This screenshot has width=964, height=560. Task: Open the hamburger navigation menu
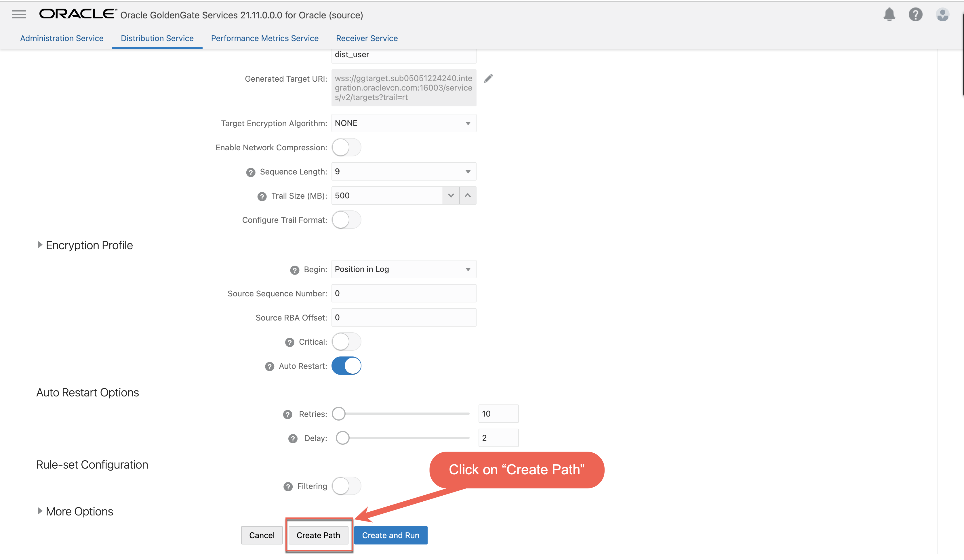[x=18, y=14]
